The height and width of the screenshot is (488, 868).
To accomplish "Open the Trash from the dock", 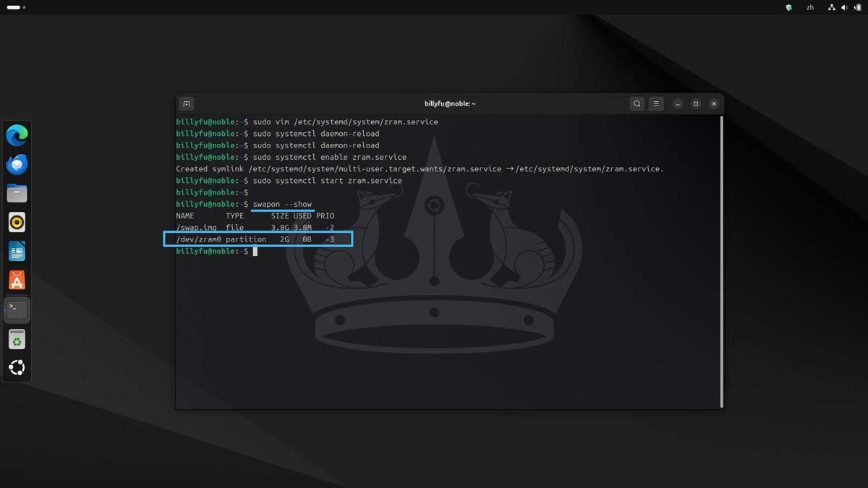I will [x=17, y=339].
